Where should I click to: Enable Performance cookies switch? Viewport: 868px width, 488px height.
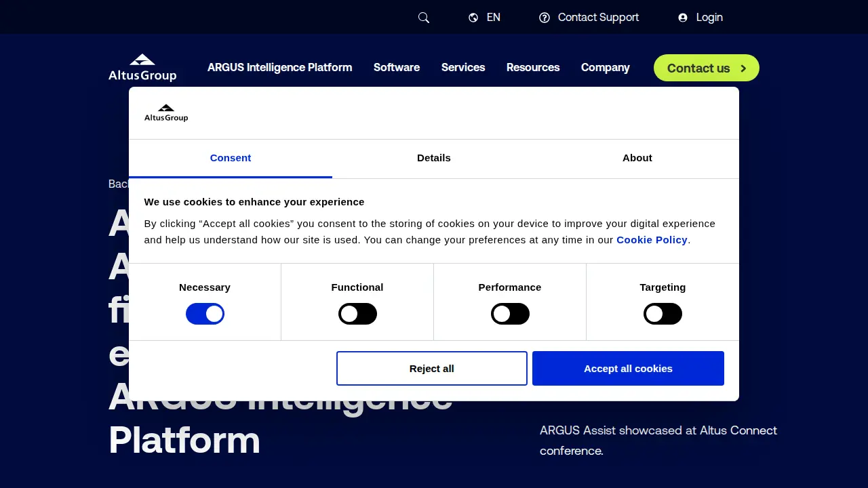point(510,314)
